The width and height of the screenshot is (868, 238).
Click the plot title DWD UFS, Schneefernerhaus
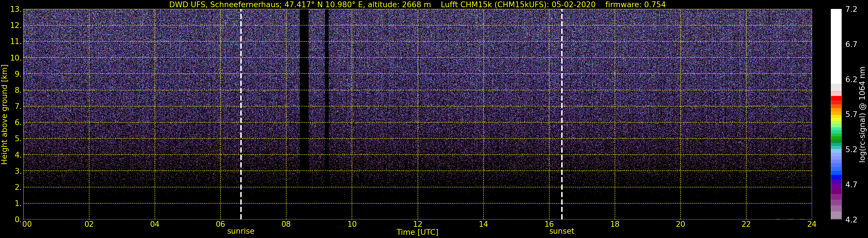[x=225, y=5]
